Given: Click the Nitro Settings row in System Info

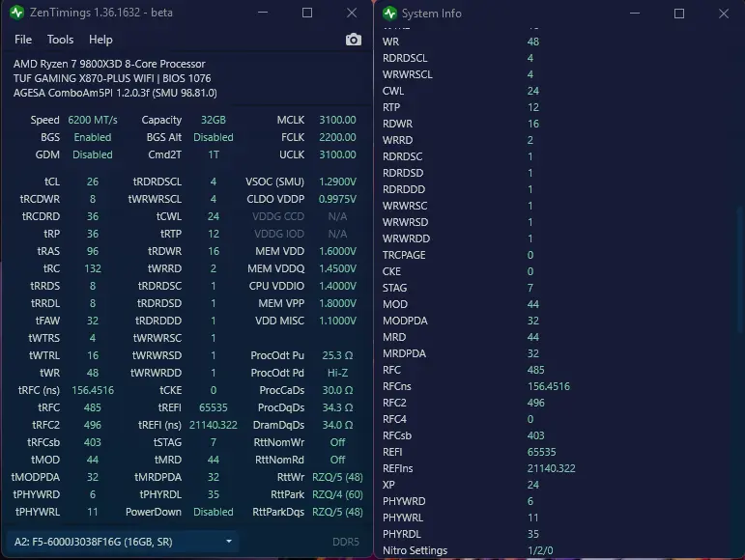Looking at the screenshot, I should click(556, 550).
